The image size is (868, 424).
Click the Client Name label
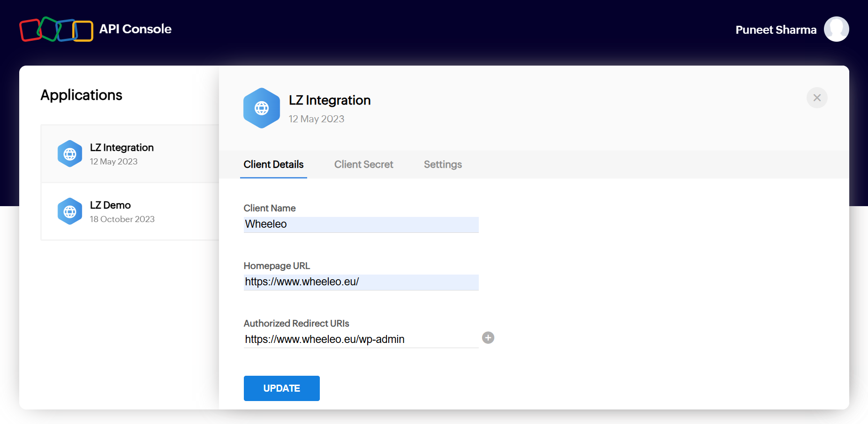click(270, 208)
